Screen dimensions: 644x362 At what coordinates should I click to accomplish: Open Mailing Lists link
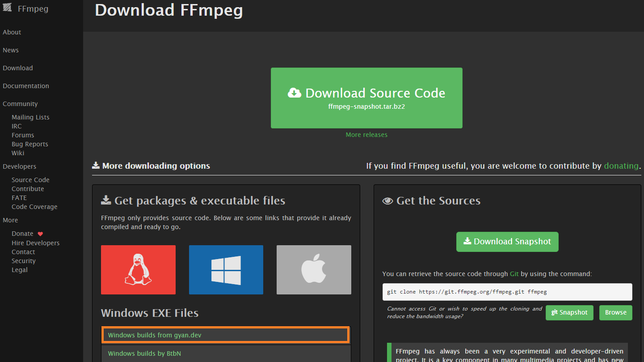[30, 117]
